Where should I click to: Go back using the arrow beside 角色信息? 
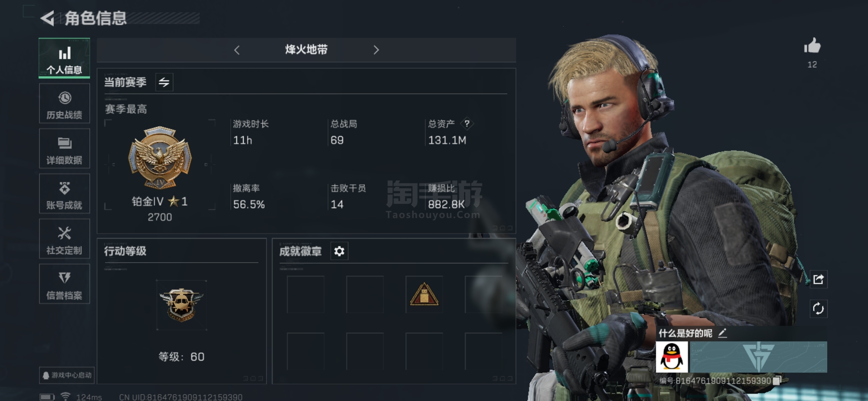(x=47, y=18)
